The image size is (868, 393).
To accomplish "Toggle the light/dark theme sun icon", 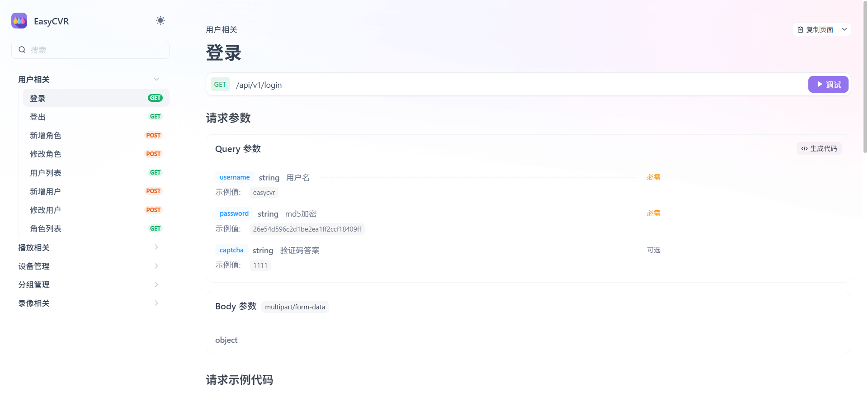I will click(x=160, y=21).
